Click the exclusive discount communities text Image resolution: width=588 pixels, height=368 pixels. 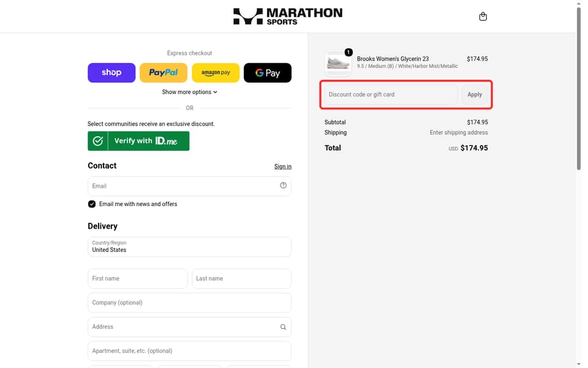[x=151, y=124]
